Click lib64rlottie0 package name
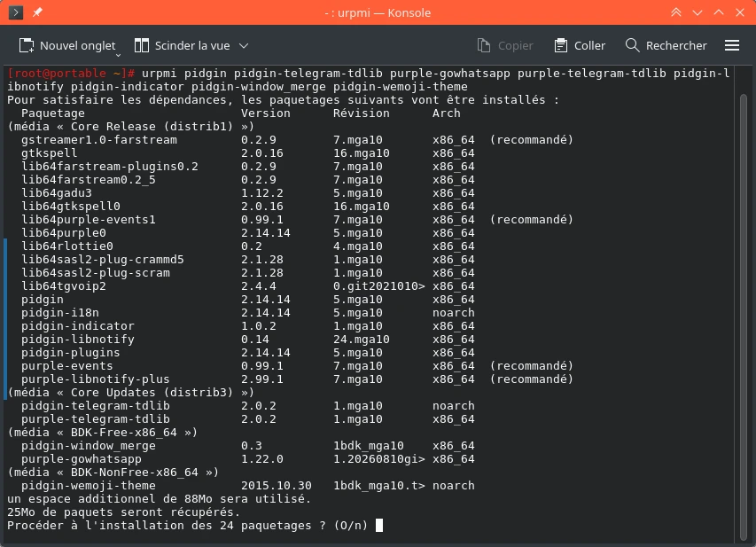Viewport: 756px width, 547px height. (66, 246)
